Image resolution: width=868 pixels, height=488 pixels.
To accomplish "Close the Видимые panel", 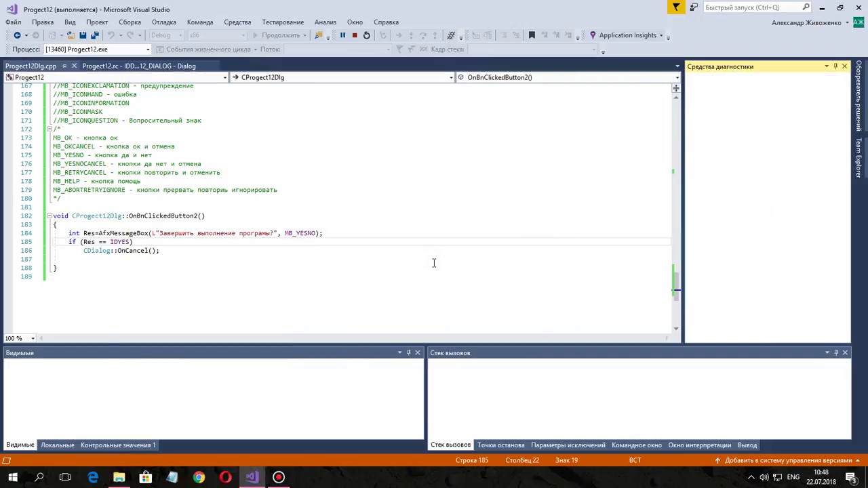I will tap(417, 352).
